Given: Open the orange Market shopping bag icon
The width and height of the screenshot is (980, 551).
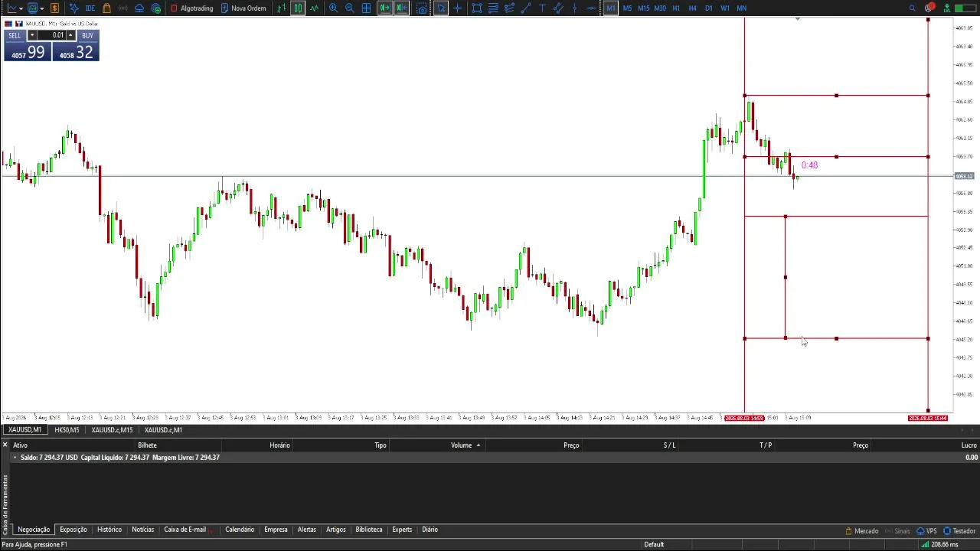Looking at the screenshot, I should 106,8.
